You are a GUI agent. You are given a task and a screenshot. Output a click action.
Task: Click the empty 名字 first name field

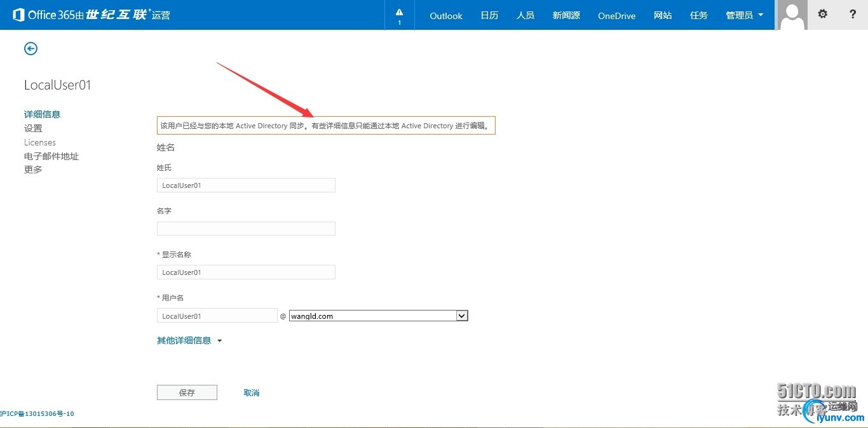point(246,229)
